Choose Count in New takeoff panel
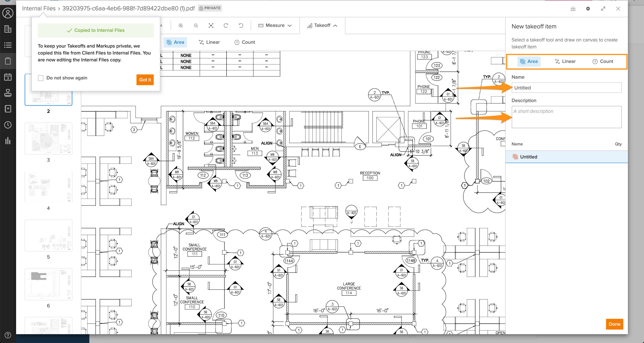The image size is (644, 343). 603,62
